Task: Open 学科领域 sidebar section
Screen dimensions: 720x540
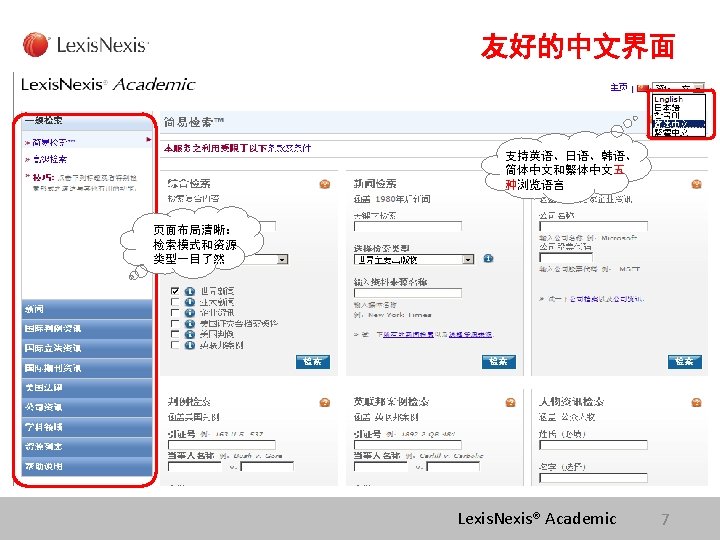Action: click(x=87, y=427)
